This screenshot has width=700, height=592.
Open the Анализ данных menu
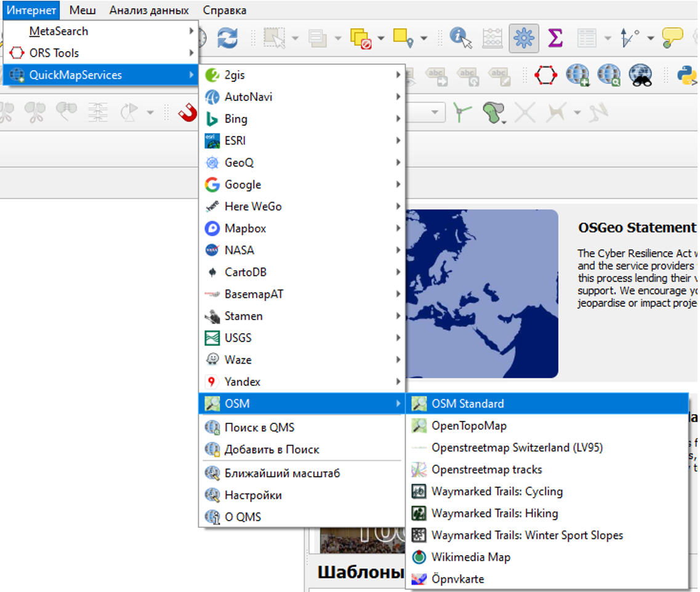pyautogui.click(x=149, y=10)
